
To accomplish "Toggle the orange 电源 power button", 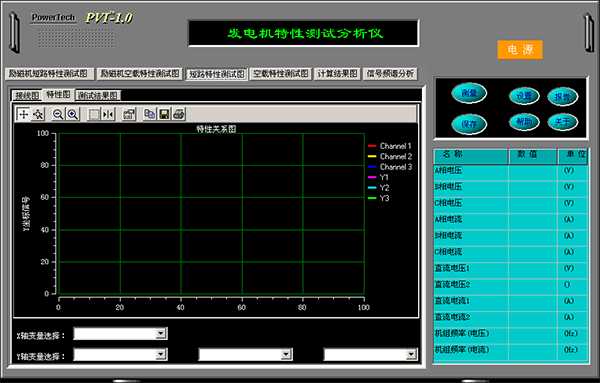I will click(x=520, y=50).
